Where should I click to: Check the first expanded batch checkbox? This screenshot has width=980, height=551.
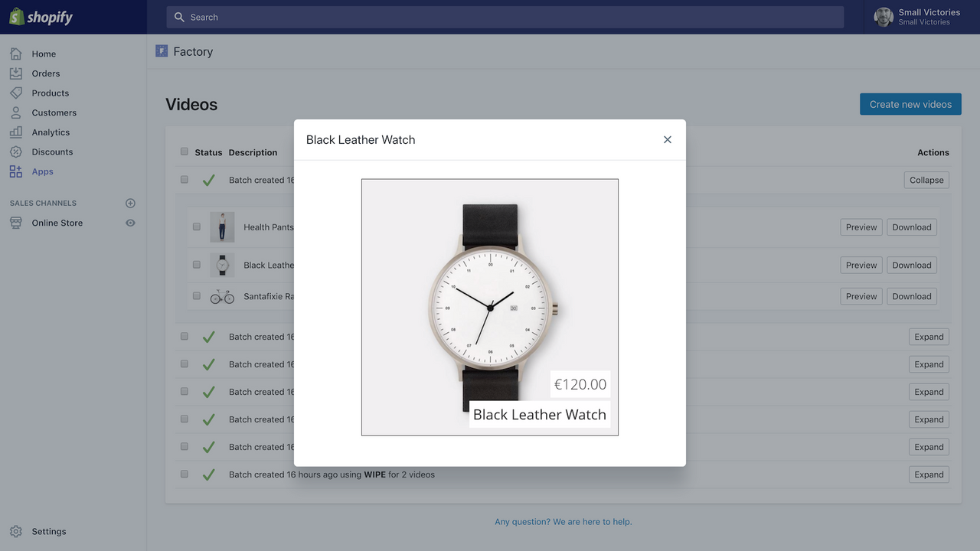(185, 180)
